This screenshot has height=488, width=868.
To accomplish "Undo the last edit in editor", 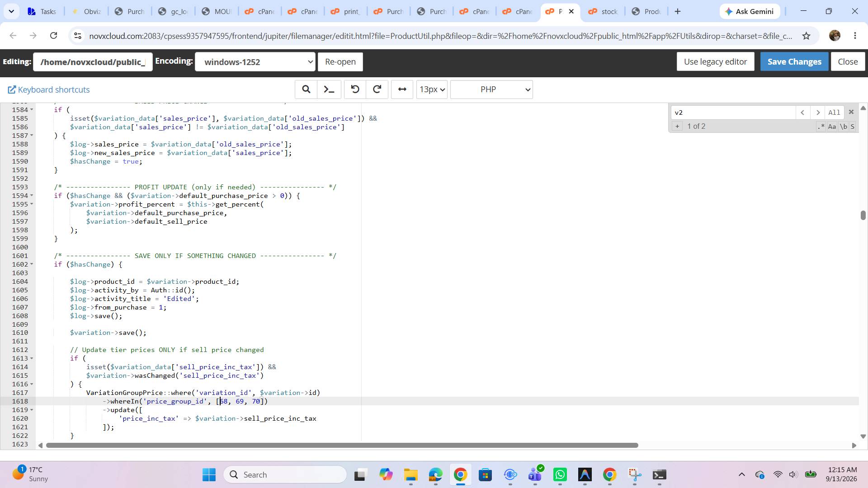I will [x=355, y=89].
